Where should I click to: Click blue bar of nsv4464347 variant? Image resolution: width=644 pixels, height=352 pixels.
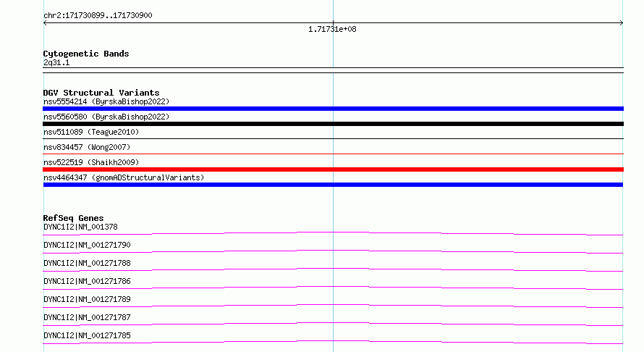click(333, 185)
